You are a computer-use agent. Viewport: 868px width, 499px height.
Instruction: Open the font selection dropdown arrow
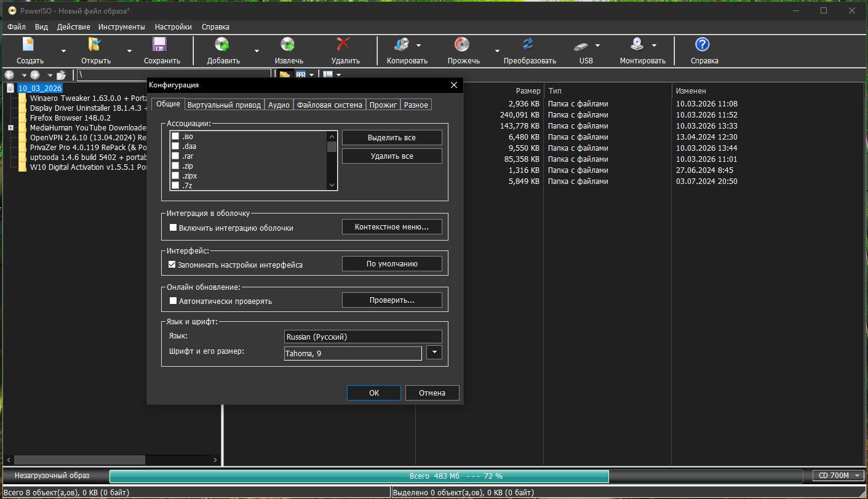click(434, 353)
